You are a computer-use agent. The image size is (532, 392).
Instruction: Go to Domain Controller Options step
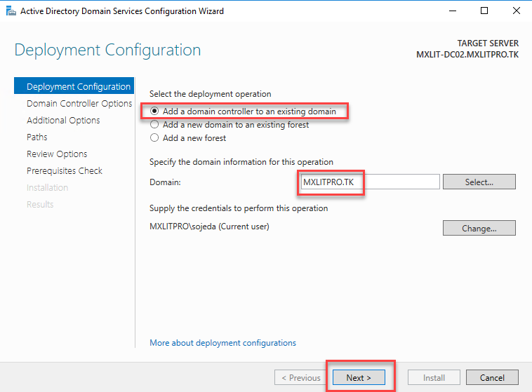pyautogui.click(x=79, y=104)
